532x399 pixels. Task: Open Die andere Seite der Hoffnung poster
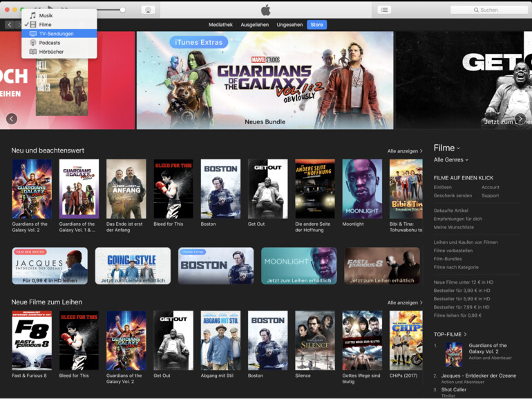pos(315,189)
